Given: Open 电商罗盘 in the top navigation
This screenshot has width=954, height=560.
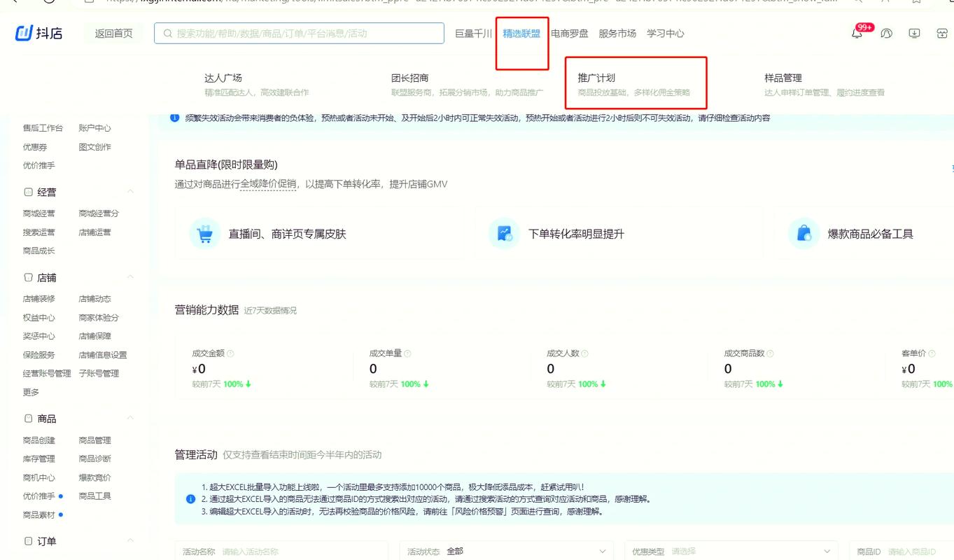Looking at the screenshot, I should click(x=569, y=33).
